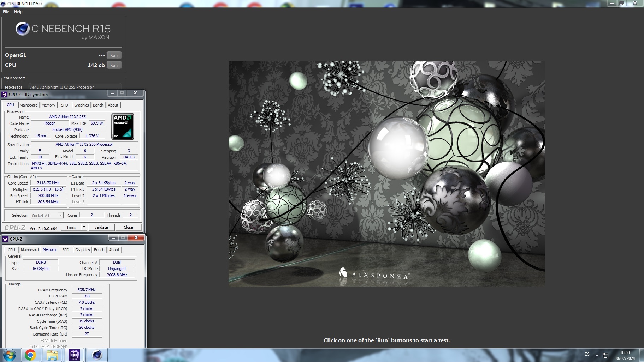Open File Explorer from the taskbar

pos(52,355)
